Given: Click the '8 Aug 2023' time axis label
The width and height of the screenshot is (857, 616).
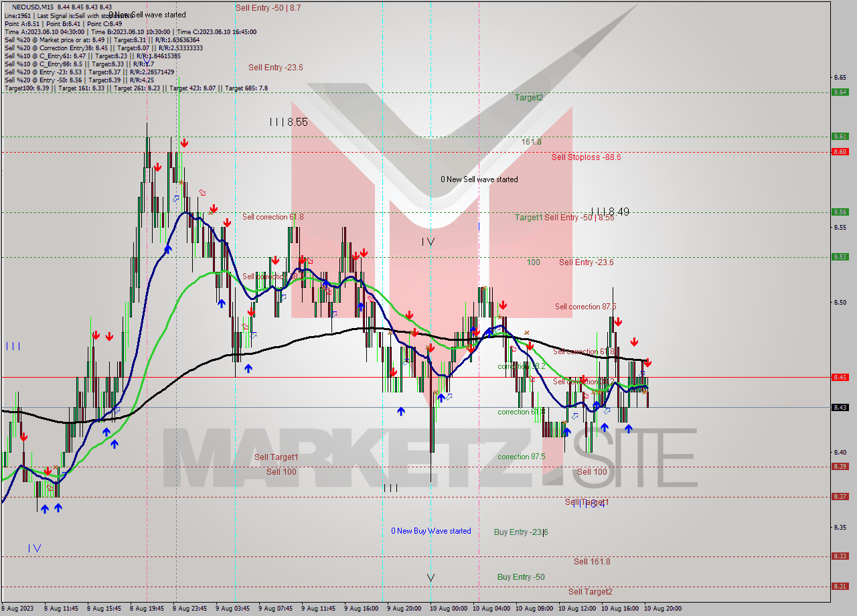Looking at the screenshot, I should tap(17, 609).
